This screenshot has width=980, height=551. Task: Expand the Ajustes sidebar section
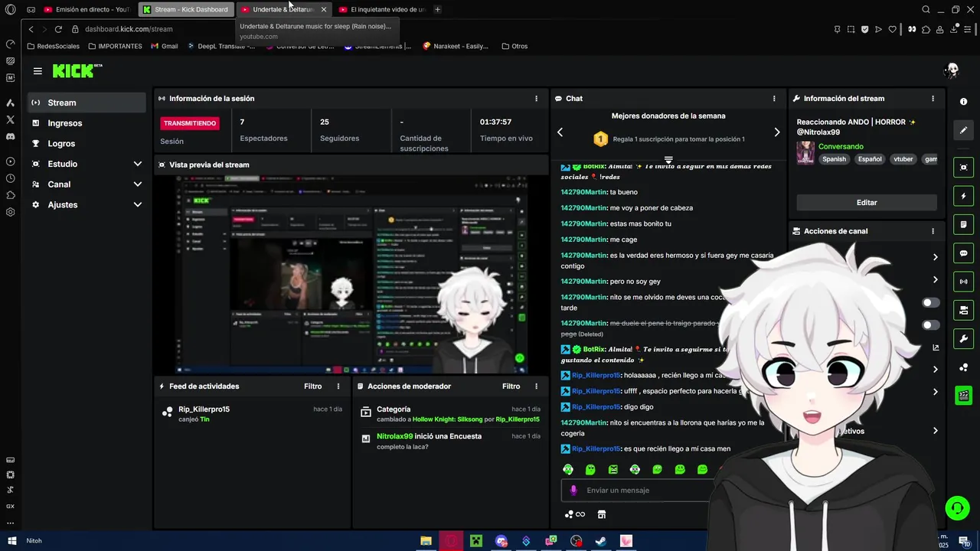[138, 205]
